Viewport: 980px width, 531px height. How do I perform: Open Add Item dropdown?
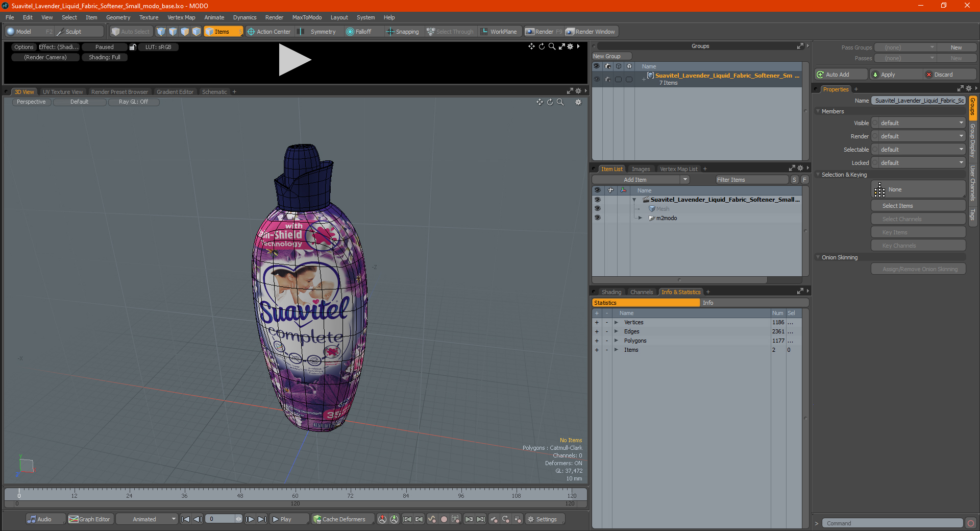pyautogui.click(x=641, y=180)
